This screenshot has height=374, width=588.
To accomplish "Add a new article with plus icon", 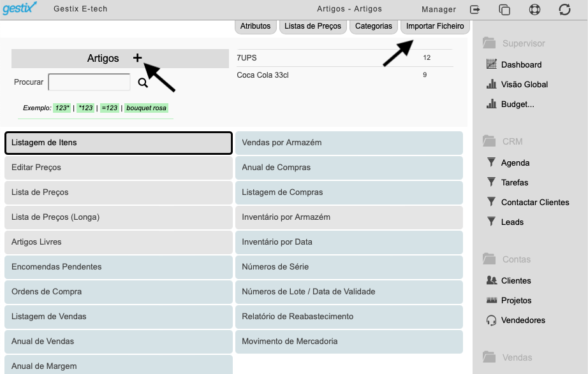I will click(x=137, y=58).
